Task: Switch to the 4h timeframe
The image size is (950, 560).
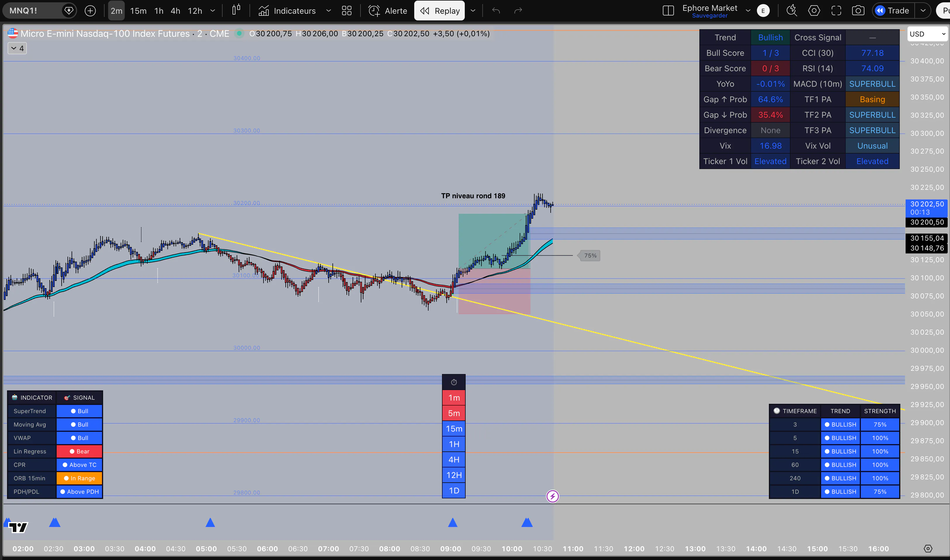Action: [x=176, y=11]
